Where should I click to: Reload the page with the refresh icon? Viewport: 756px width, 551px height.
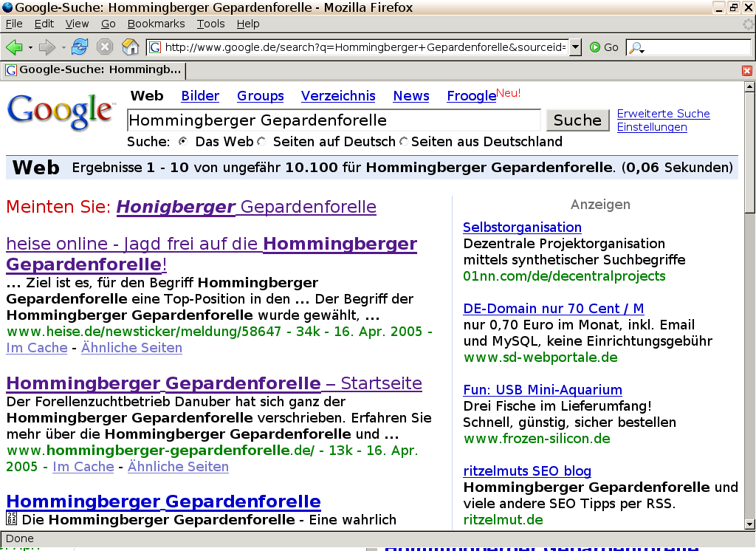tap(80, 47)
